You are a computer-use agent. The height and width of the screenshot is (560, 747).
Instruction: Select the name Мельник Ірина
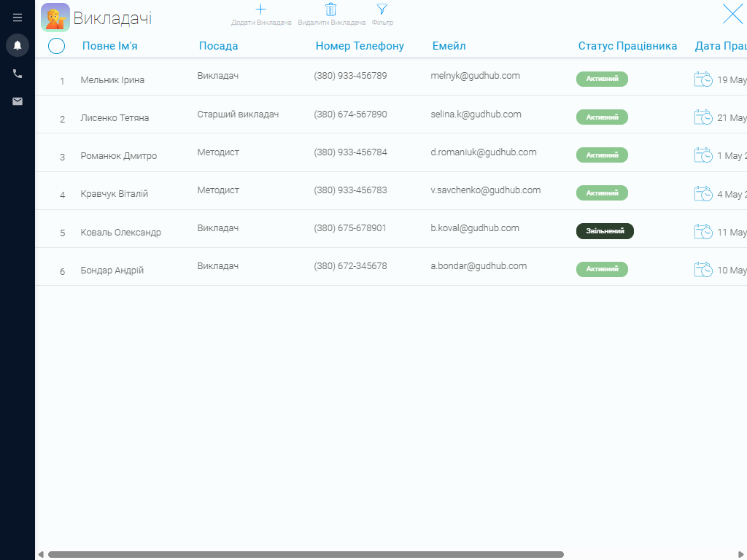112,80
